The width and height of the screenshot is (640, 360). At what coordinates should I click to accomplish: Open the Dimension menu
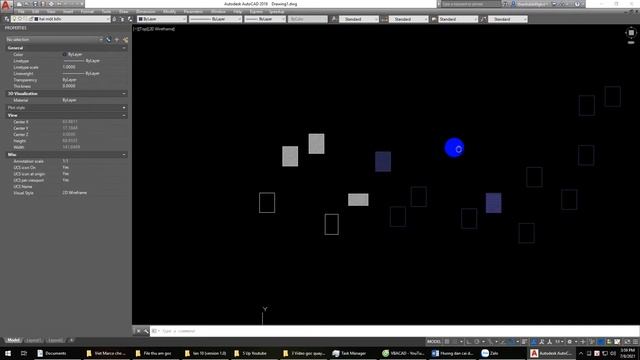tap(145, 12)
